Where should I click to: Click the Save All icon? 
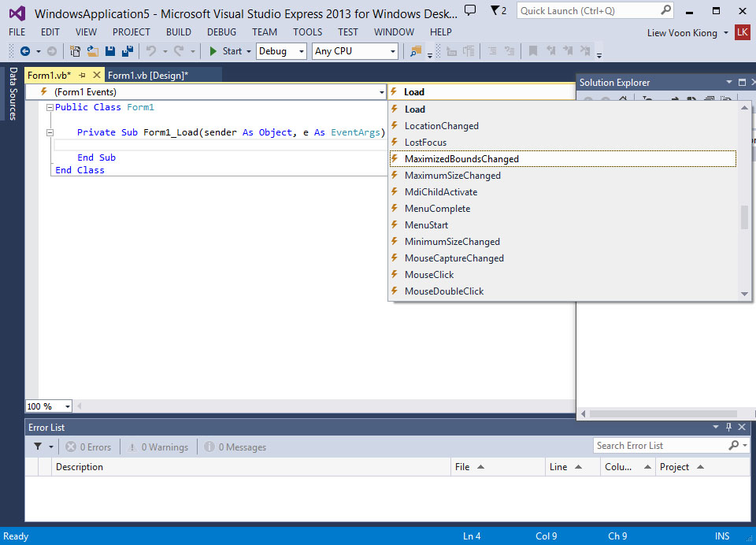(x=128, y=51)
